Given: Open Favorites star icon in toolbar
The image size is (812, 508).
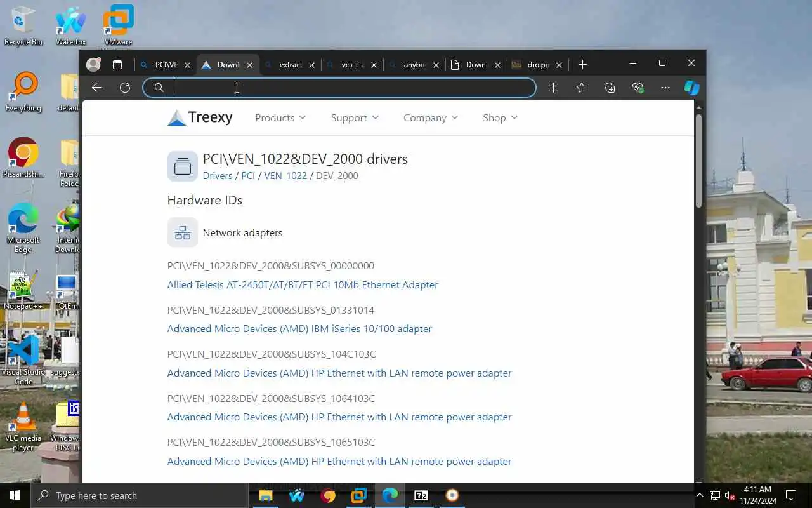Looking at the screenshot, I should tap(582, 88).
